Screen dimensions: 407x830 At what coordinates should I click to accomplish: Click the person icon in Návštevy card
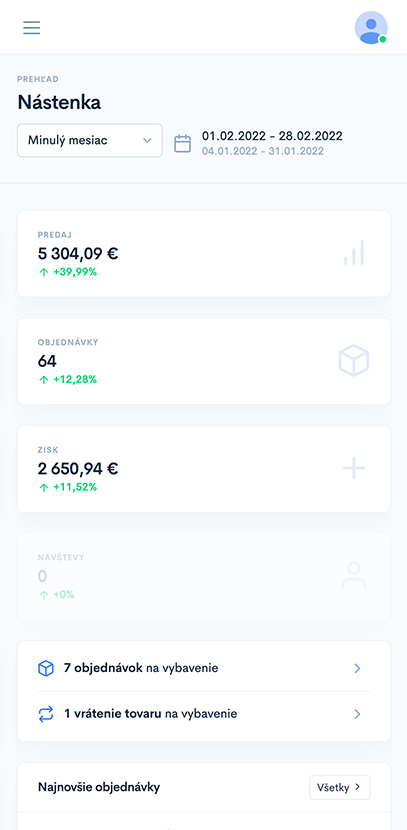[354, 576]
